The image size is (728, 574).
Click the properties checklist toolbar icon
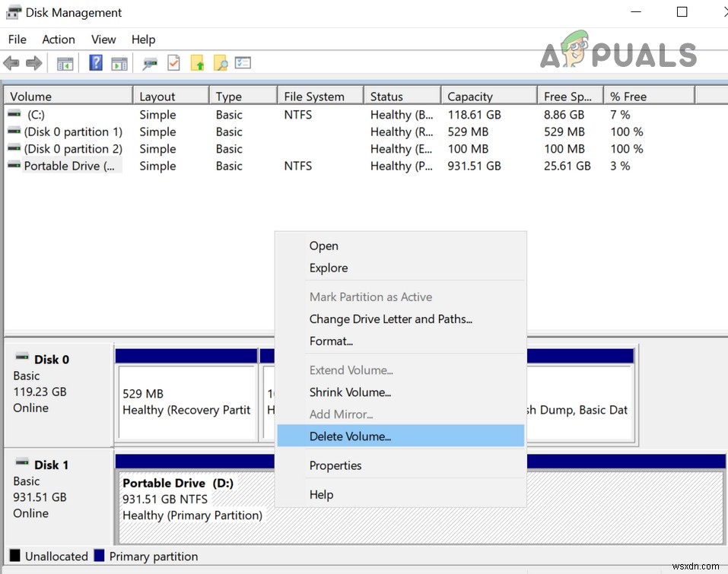click(x=243, y=62)
